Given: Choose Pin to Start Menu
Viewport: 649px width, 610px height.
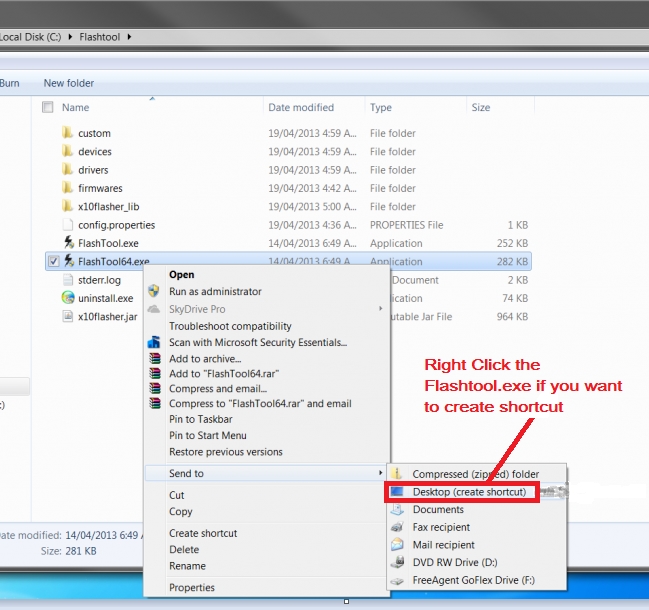Looking at the screenshot, I should pyautogui.click(x=208, y=435).
